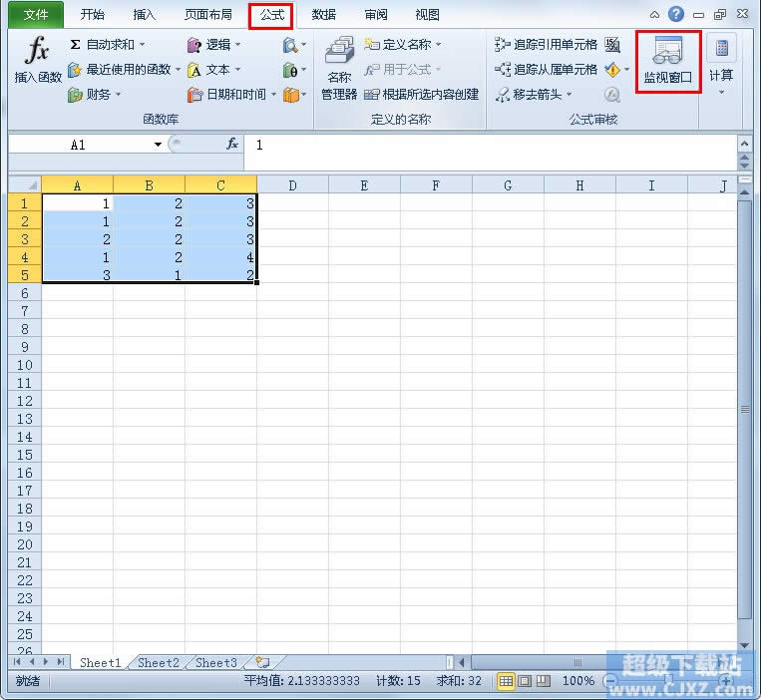Switch to the Sheet3 tab
Viewport: 761px width, 700px height.
coord(216,662)
